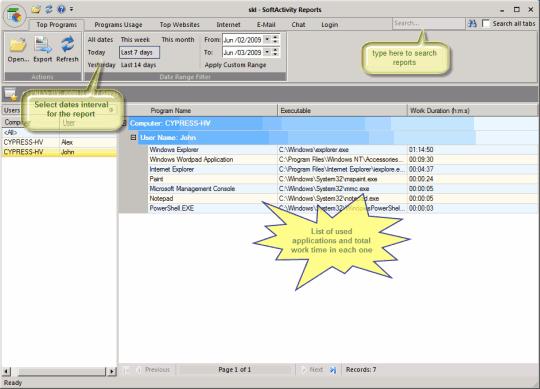This screenshot has height=389, width=540.
Task: Click the quick access help icon
Action: (61, 9)
